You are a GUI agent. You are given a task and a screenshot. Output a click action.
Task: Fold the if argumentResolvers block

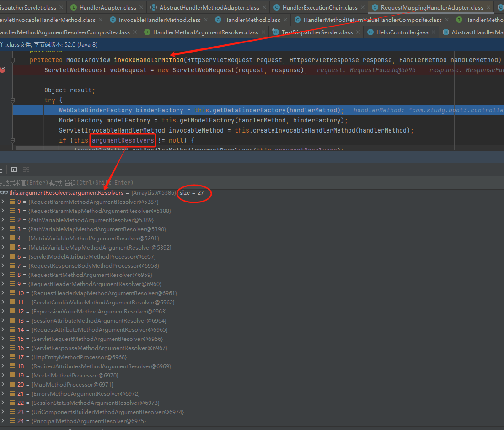[x=12, y=140]
